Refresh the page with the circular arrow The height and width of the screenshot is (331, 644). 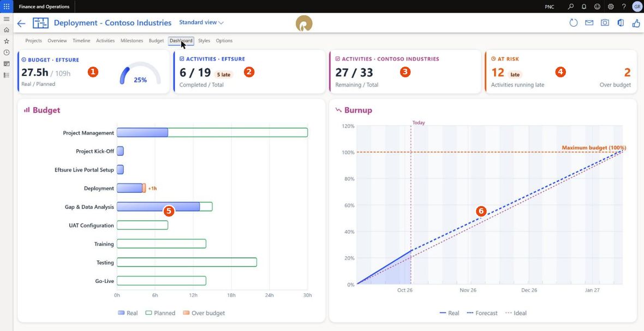(x=574, y=22)
